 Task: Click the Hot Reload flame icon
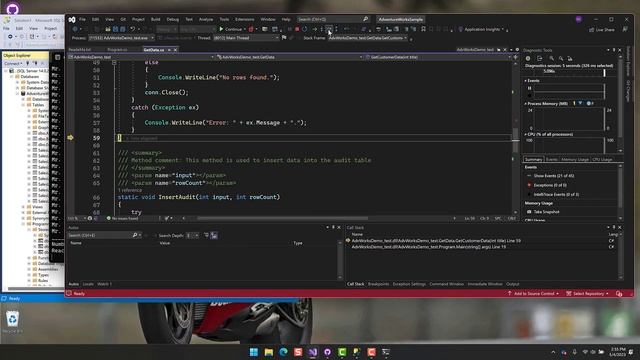click(x=251, y=29)
